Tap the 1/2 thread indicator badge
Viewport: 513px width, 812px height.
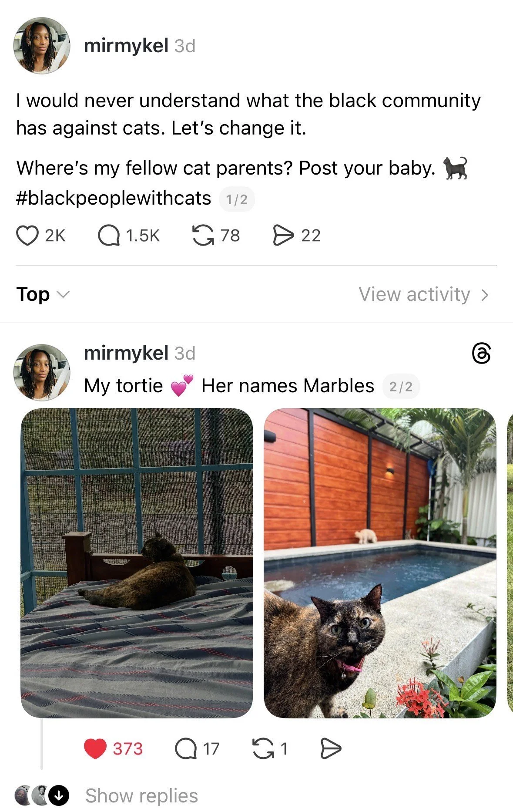click(237, 199)
